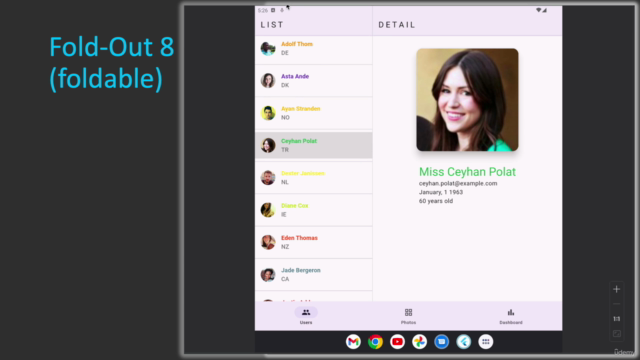Image resolution: width=640 pixels, height=360 pixels.
Task: Switch to the Users tab
Action: [306, 316]
